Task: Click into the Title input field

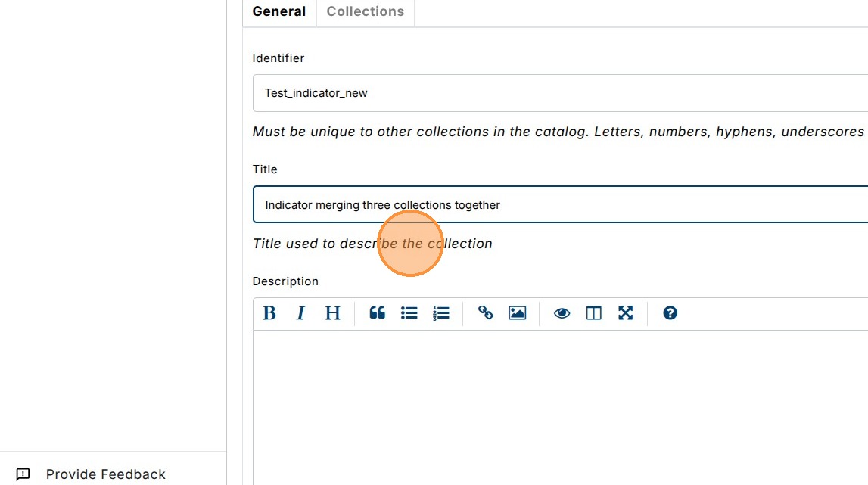Action: click(560, 205)
